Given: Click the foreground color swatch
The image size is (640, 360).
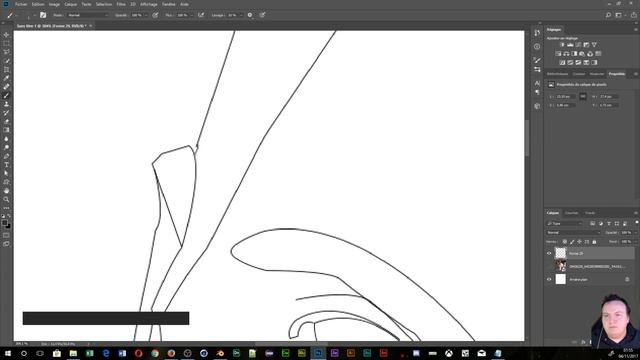Looking at the screenshot, I should point(4,223).
